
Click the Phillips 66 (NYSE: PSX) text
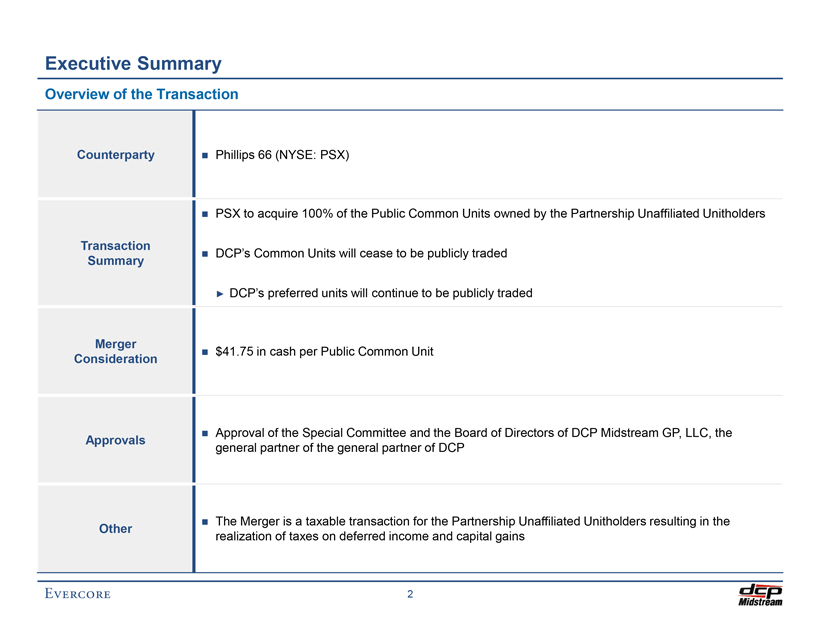coord(282,155)
